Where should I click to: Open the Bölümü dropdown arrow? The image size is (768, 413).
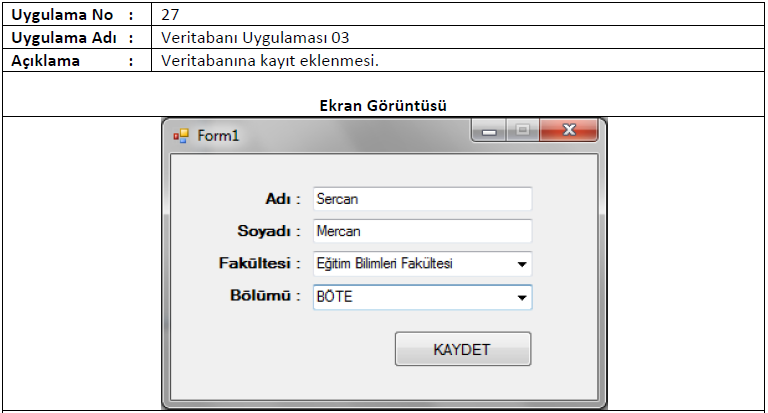coord(522,297)
